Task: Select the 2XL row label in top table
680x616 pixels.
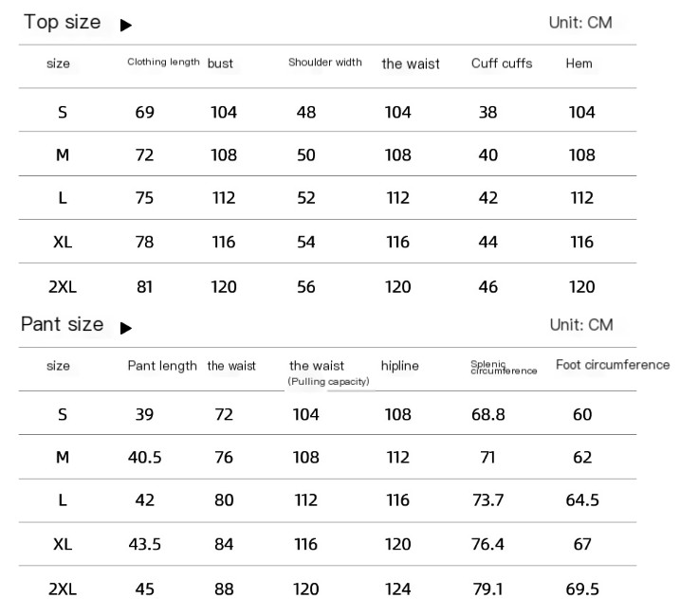Action: 63,286
